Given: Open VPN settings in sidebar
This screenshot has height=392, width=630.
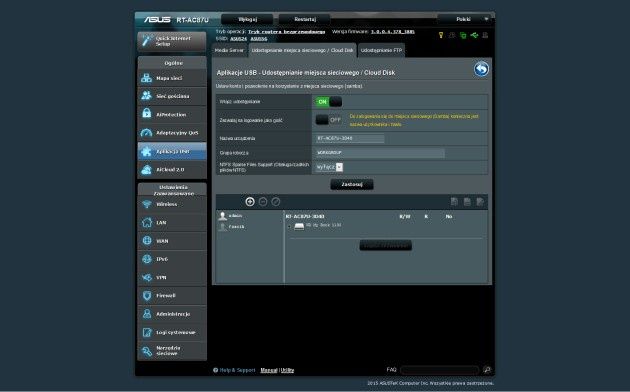Looking at the screenshot, I should click(172, 278).
